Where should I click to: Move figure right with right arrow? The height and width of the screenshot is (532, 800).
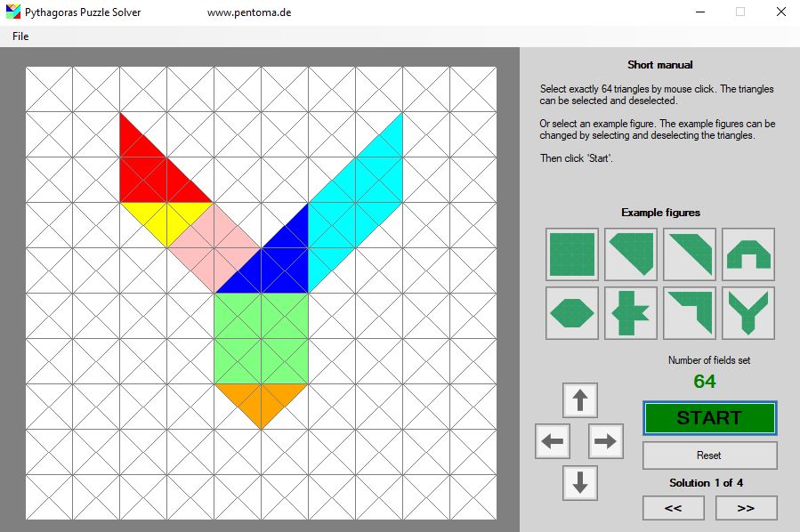click(606, 441)
